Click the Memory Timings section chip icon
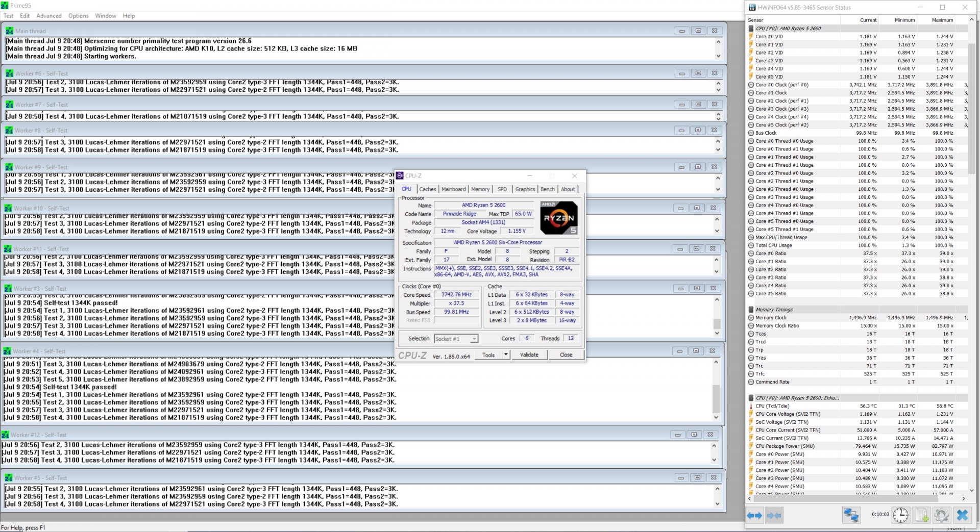The width and height of the screenshot is (980, 532). point(751,310)
